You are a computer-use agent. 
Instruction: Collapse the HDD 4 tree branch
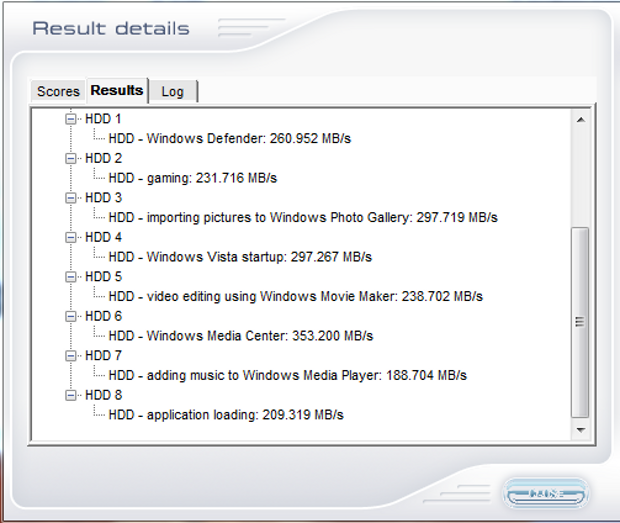[71, 237]
